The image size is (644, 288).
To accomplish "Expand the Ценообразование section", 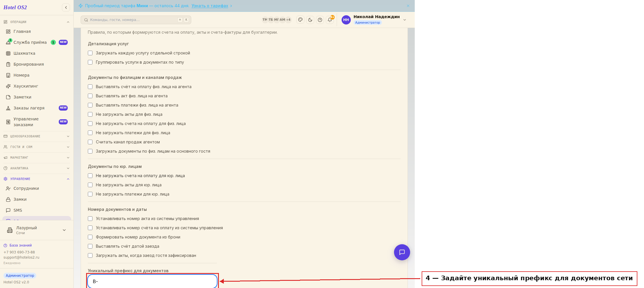I will tap(37, 136).
